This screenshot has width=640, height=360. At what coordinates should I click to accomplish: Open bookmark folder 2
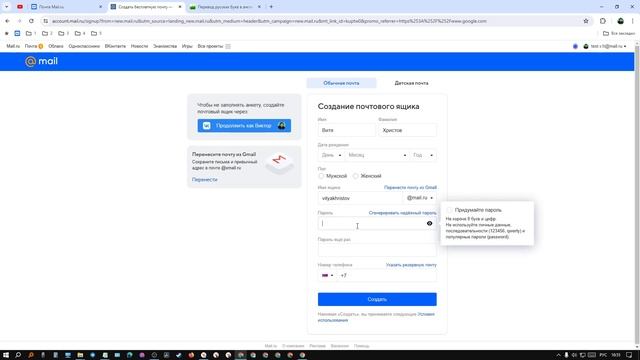pyautogui.click(x=47, y=33)
